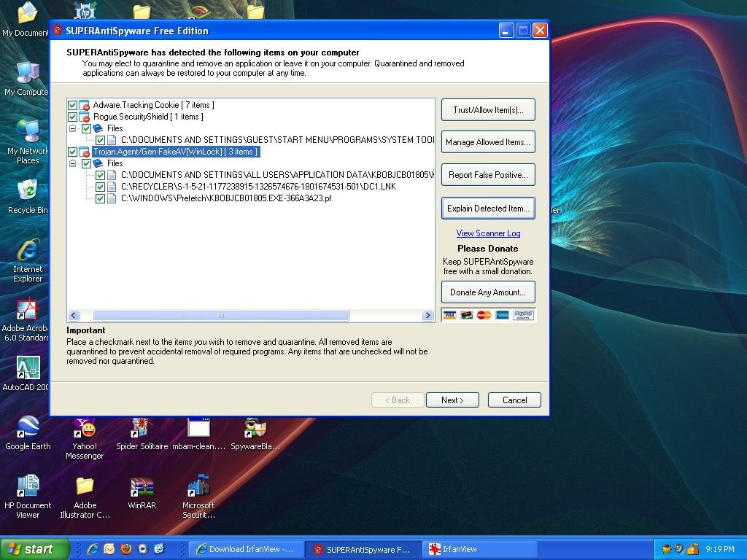Uncheck the GUEST\START MENU file checkbox
747x560 pixels.
tap(100, 140)
